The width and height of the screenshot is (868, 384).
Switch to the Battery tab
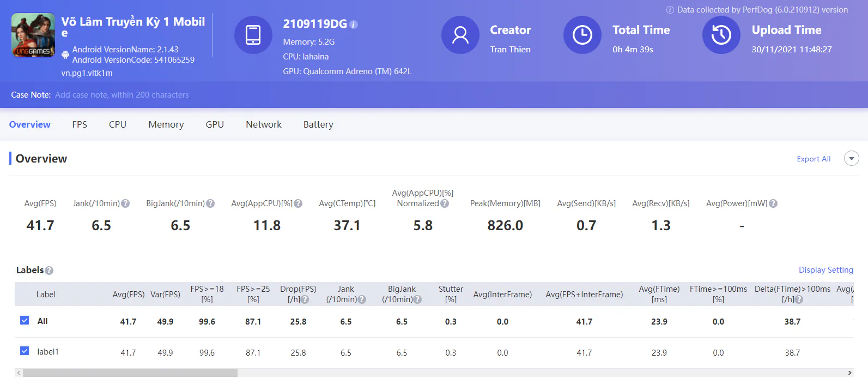[x=318, y=124]
